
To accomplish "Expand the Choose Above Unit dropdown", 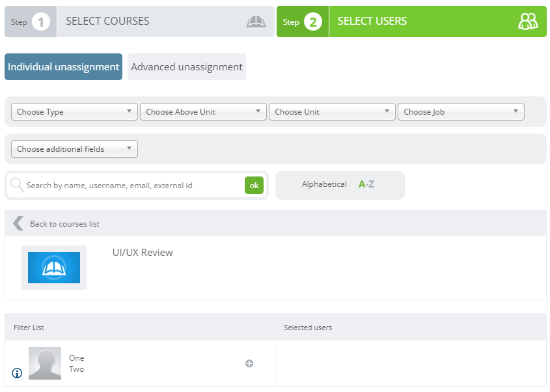I will [203, 111].
